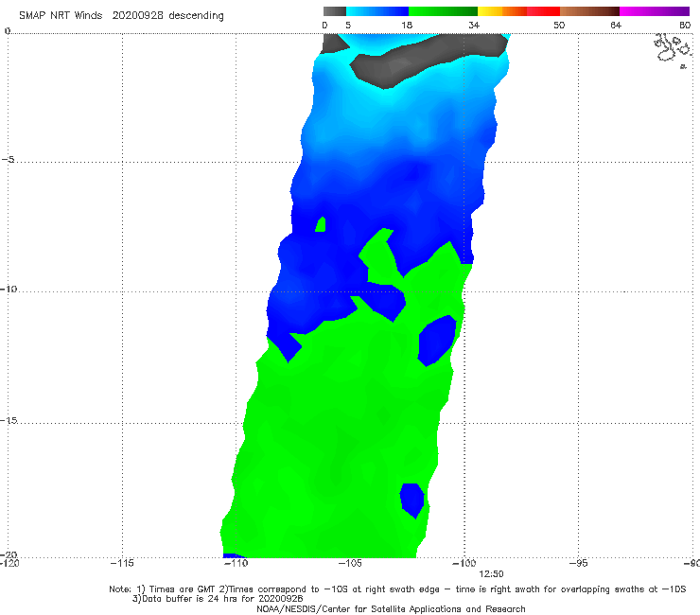Click the longitude label '-115'
Image resolution: width=700 pixels, height=615 pixels.
coord(122,563)
